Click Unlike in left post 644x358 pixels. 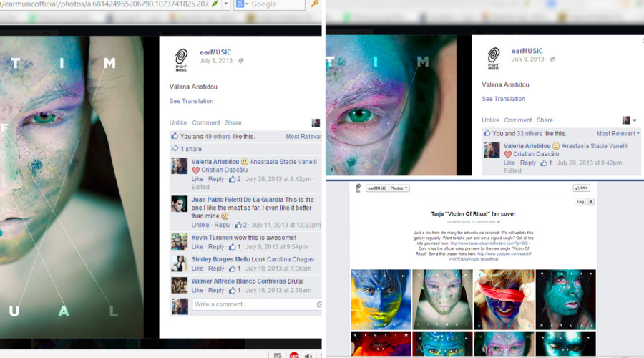click(178, 122)
